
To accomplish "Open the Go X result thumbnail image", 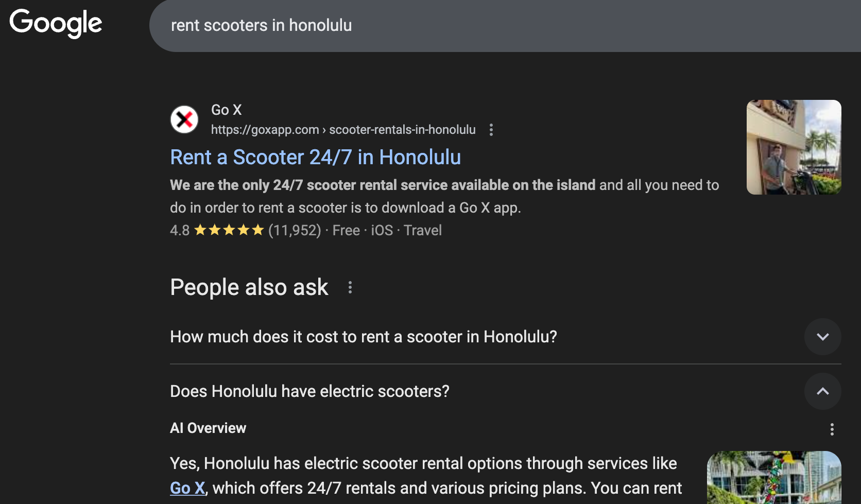I will pos(794,147).
